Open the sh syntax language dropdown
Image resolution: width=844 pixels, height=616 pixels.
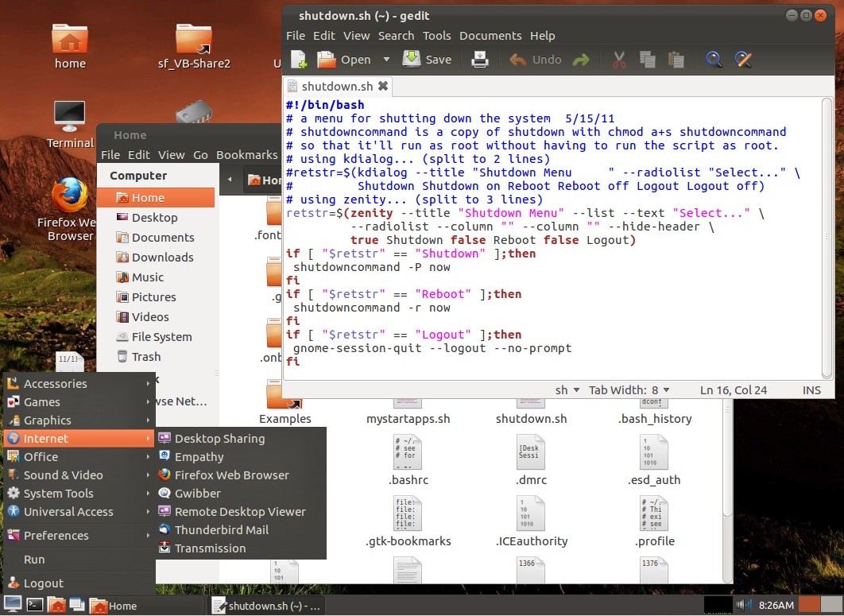567,389
